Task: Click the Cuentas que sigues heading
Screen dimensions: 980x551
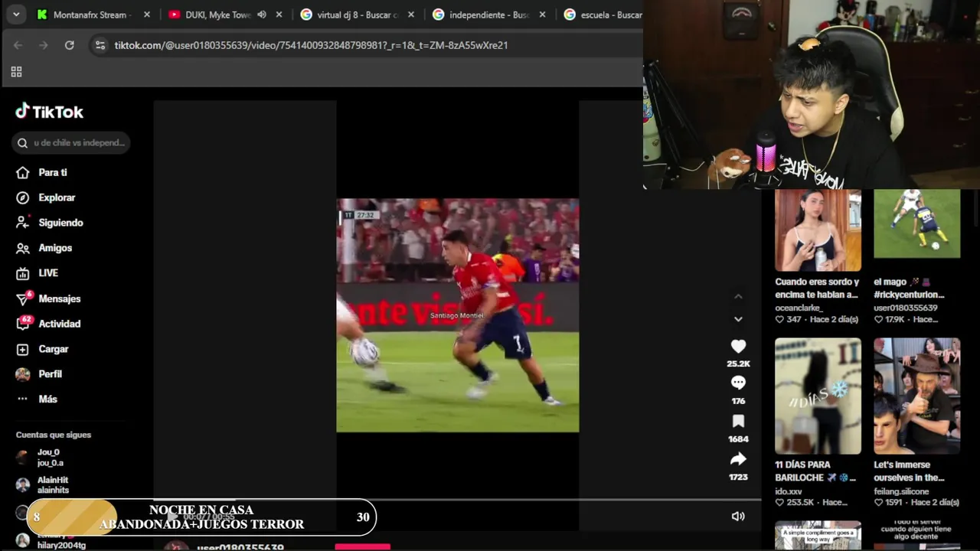Action: 54,435
